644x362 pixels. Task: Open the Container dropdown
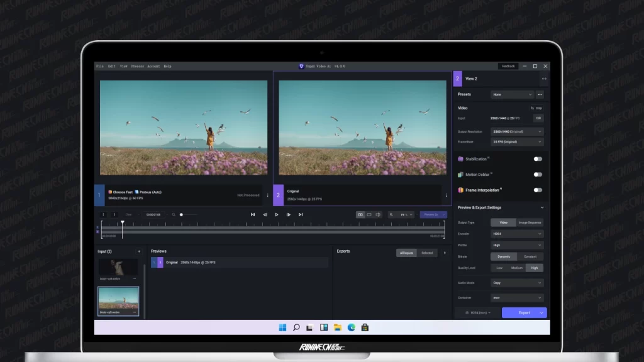pos(516,298)
